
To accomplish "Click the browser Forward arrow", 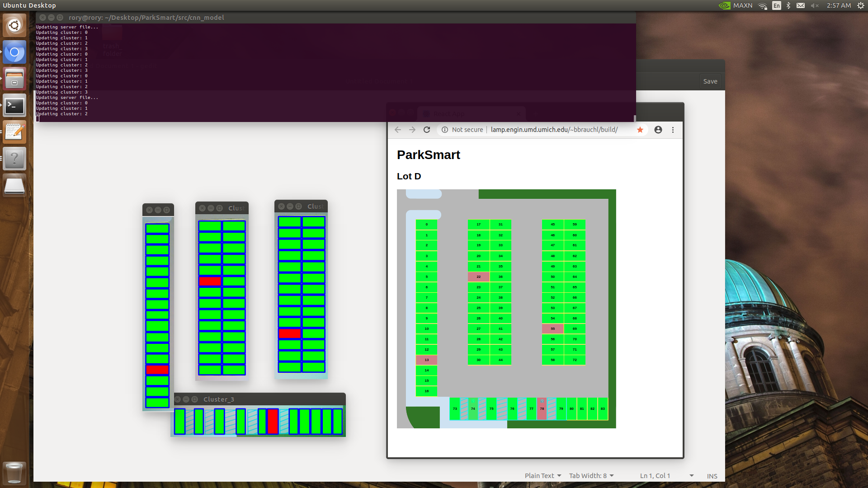I will pos(412,130).
